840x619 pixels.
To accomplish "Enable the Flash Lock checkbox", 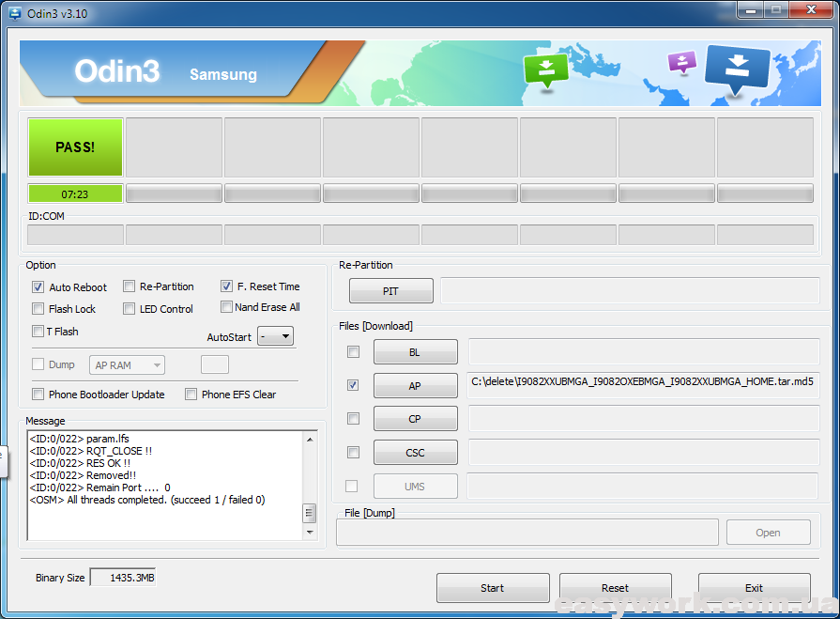I will (38, 309).
